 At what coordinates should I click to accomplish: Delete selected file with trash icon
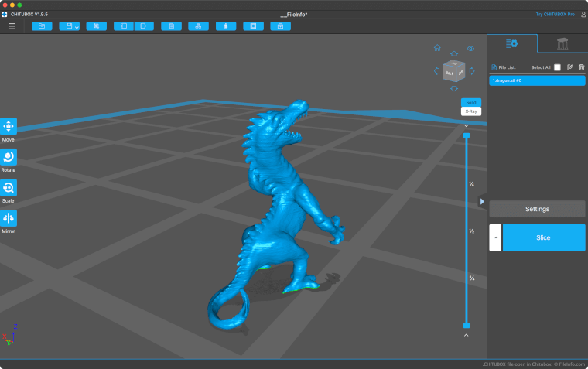pos(581,67)
